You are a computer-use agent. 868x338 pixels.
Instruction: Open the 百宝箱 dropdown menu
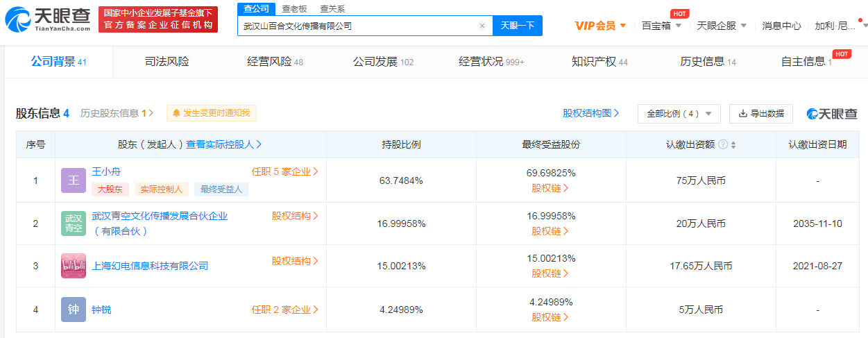click(x=661, y=26)
